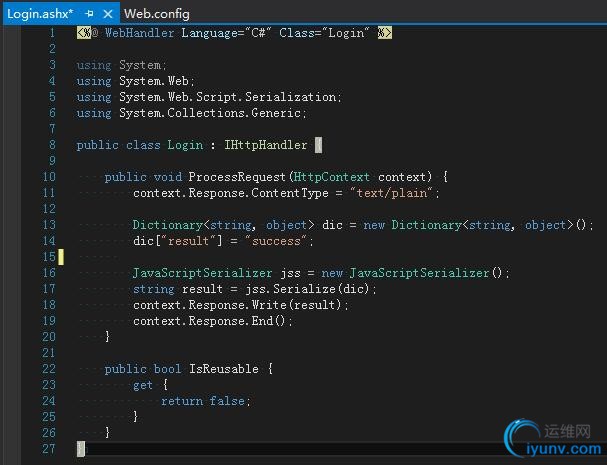Click the HttpContext parameter type
This screenshot has width=607, height=465.
click(331, 177)
